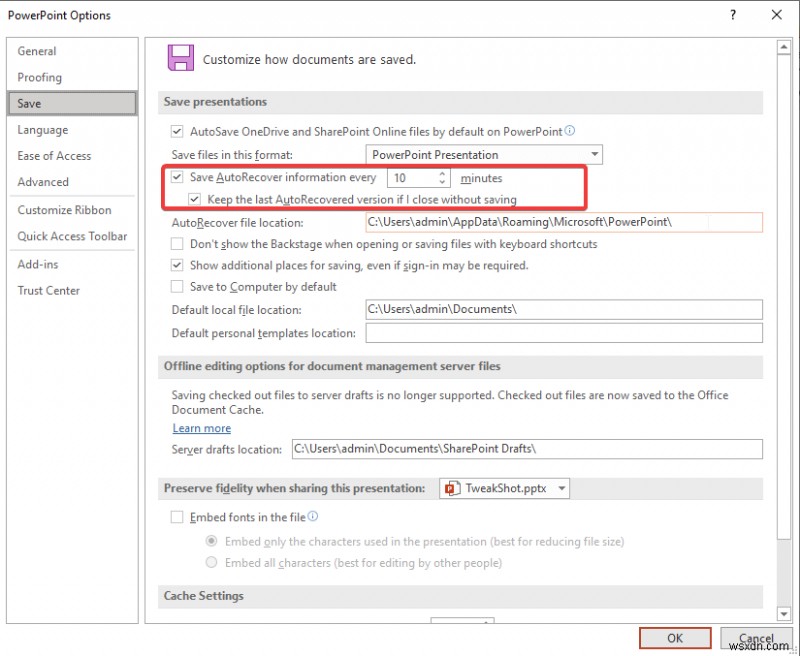The height and width of the screenshot is (656, 800).
Task: Click the Learn more link
Action: [x=201, y=428]
